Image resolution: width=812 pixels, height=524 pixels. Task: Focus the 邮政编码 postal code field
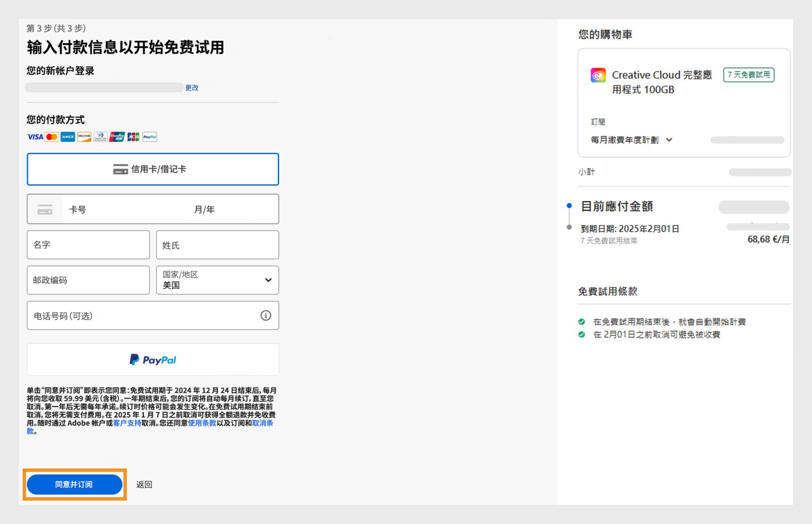(88, 280)
